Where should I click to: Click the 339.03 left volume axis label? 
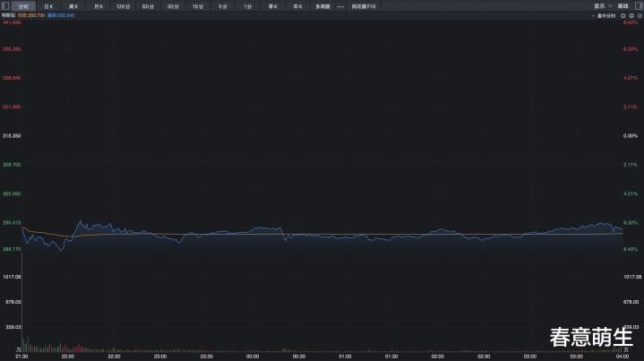point(13,327)
